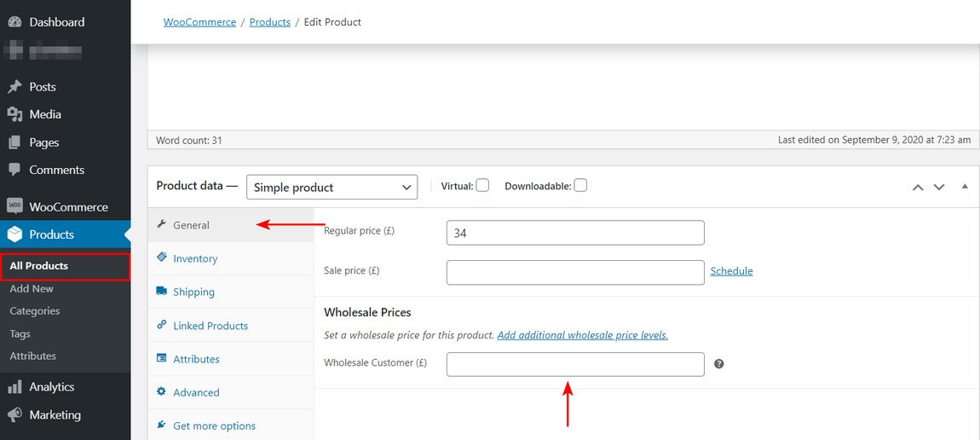Focus the Wholesale Customer price field
Screen dimensions: 980x440
(x=575, y=364)
